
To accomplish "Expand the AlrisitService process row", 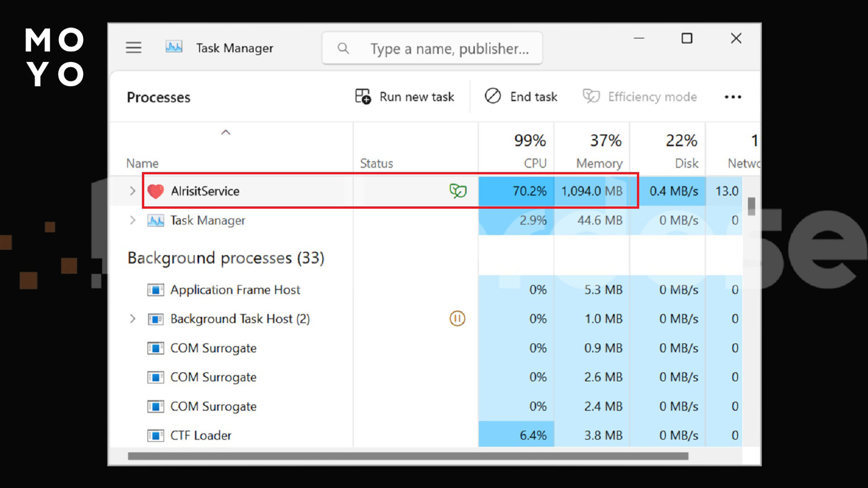I will click(132, 191).
